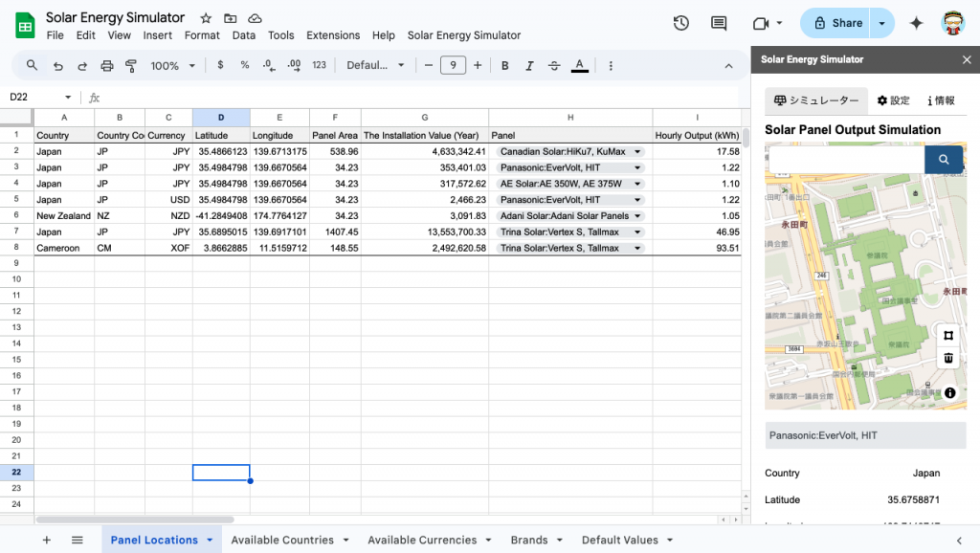Click the formula bar input
This screenshot has height=553, width=980.
[x=419, y=98]
